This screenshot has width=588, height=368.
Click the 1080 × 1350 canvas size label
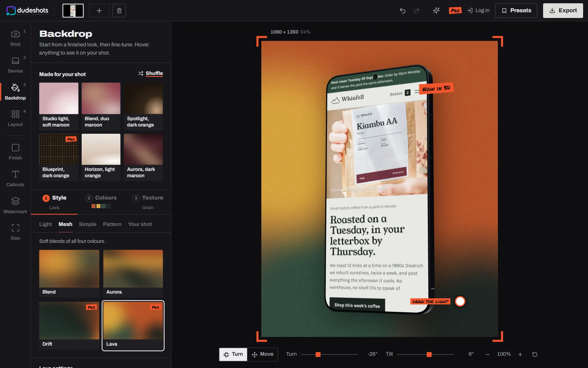click(x=284, y=32)
